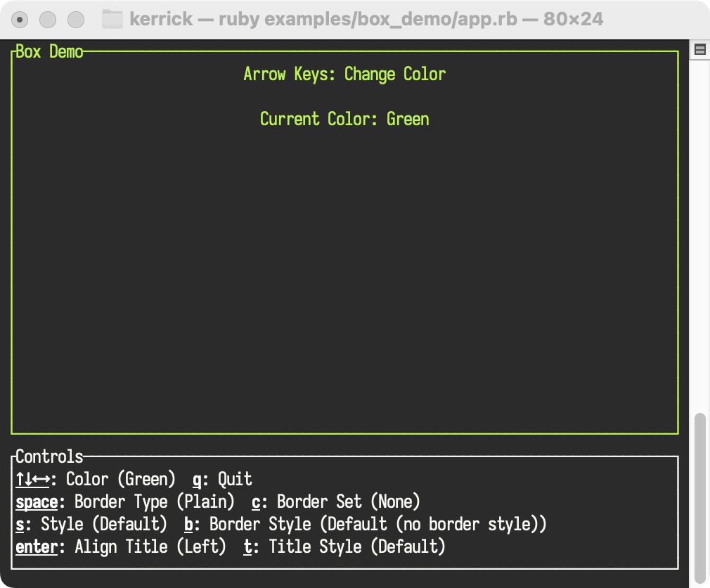Click the vertical scrollbar thumb
The height and width of the screenshot is (588, 710).
(x=700, y=499)
